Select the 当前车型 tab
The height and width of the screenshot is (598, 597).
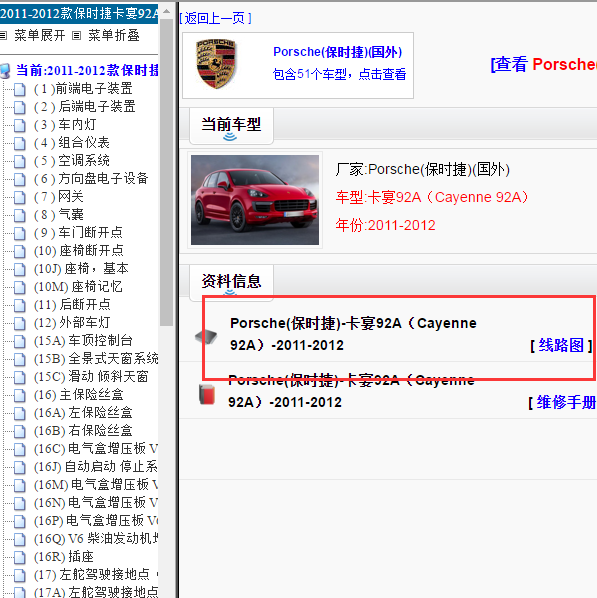pos(231,126)
